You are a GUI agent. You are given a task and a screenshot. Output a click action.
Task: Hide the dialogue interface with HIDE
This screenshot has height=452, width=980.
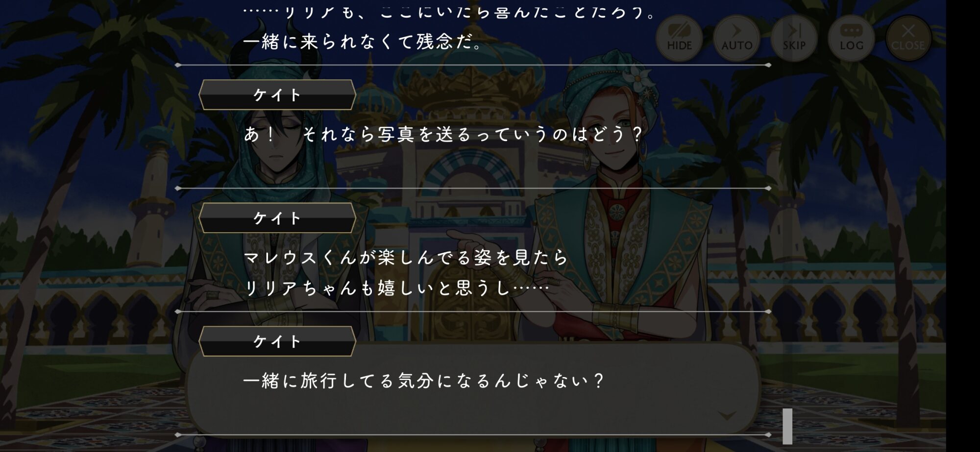pos(679,38)
